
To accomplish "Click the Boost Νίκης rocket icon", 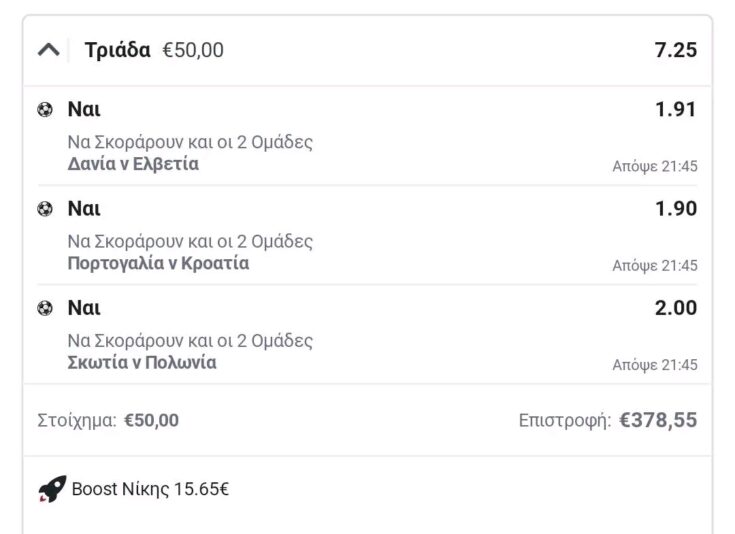I will tap(51, 489).
